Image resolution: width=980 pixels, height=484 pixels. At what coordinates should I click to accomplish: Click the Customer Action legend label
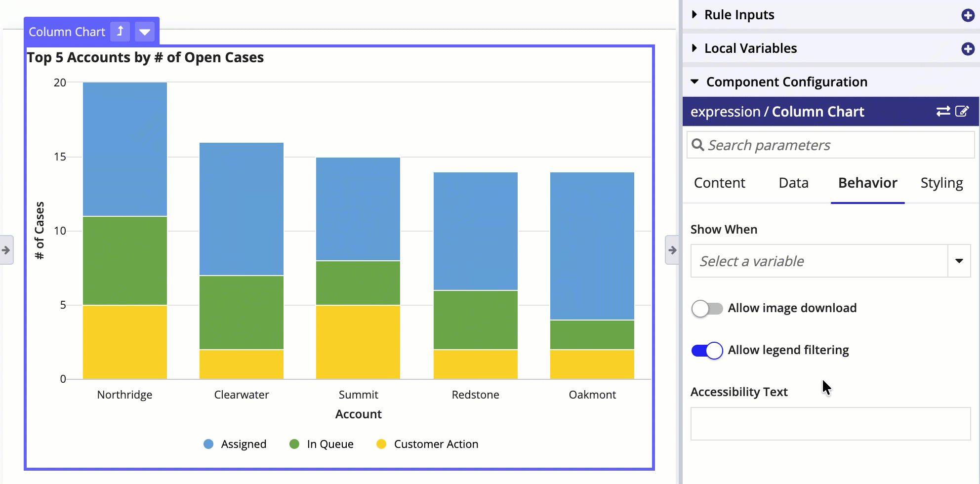coord(436,444)
